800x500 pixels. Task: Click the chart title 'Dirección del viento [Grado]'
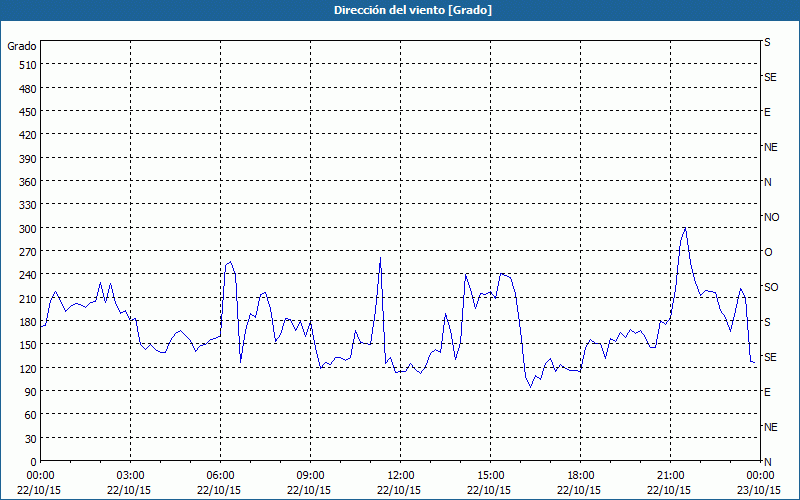(413, 10)
